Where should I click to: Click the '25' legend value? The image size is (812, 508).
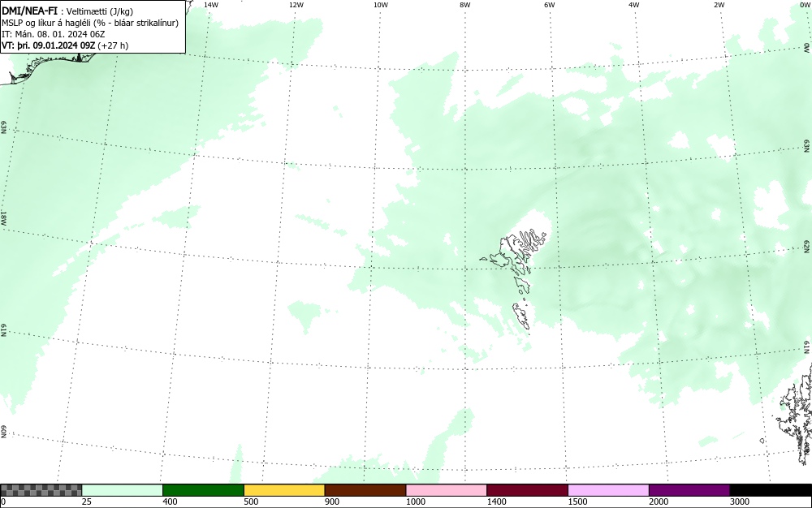[x=87, y=502]
